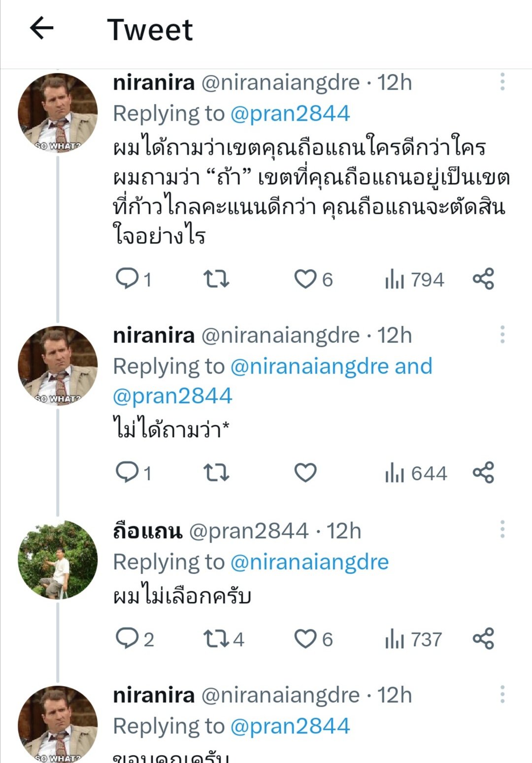Like the first tweet with 6 likes
The width and height of the screenshot is (532, 763).
[305, 279]
